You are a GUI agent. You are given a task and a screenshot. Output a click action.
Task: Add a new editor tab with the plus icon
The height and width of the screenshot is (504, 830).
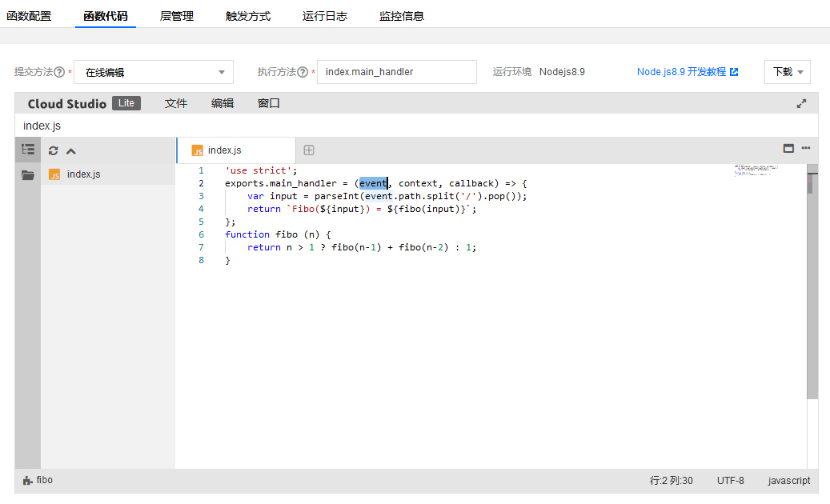[x=309, y=150]
